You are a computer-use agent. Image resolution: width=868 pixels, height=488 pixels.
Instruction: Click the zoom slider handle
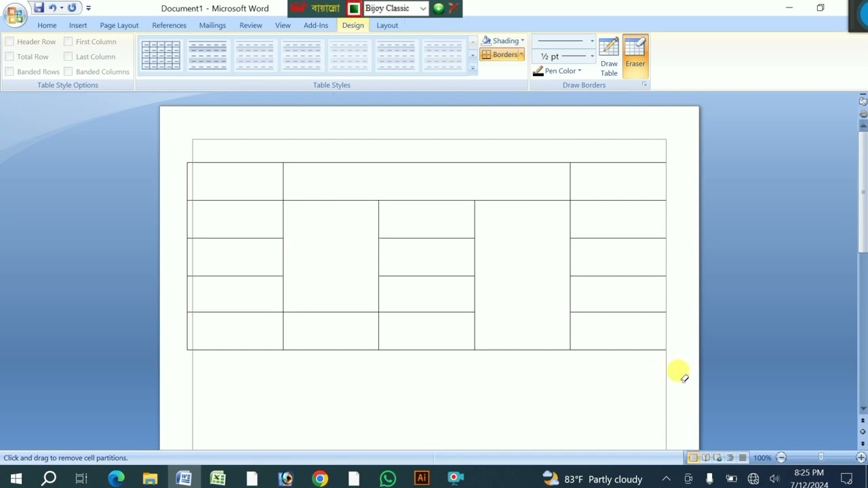point(821,457)
